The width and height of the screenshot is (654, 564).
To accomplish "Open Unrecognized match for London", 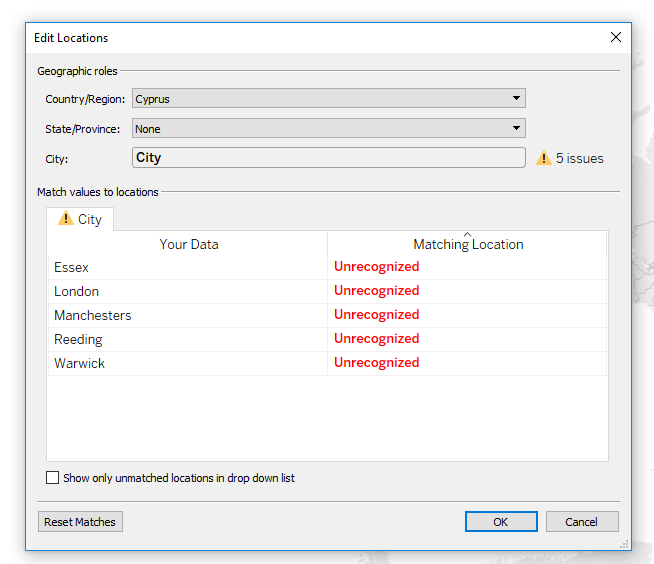I will (x=376, y=291).
